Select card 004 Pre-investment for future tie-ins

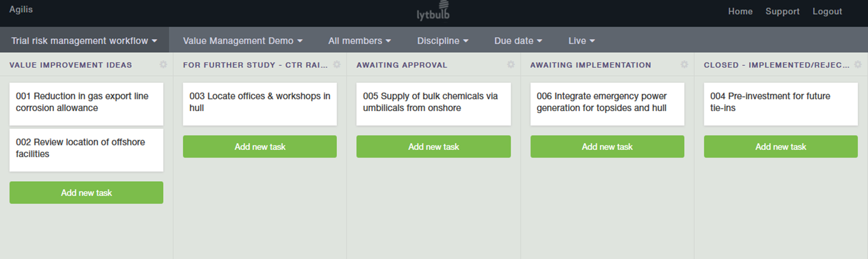pyautogui.click(x=781, y=102)
